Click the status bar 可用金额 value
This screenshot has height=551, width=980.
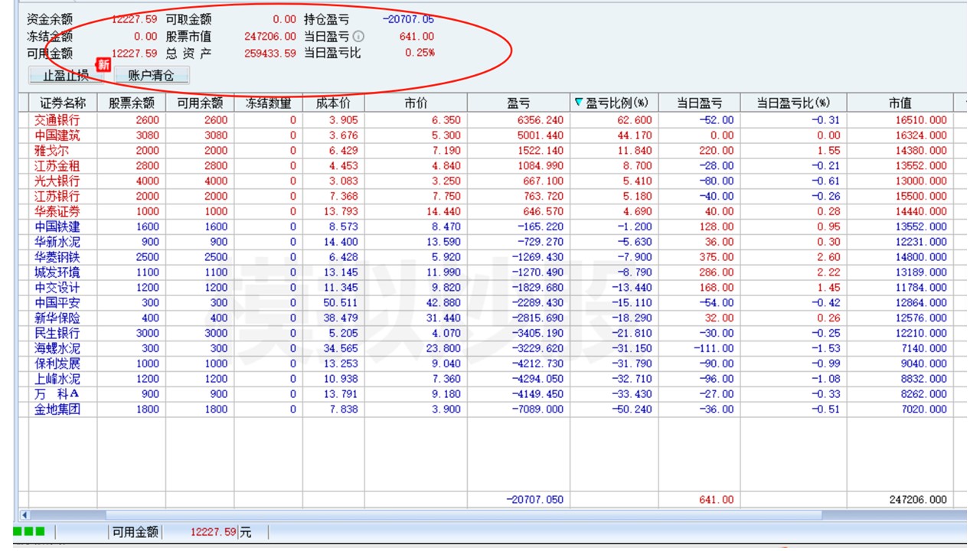pos(214,533)
